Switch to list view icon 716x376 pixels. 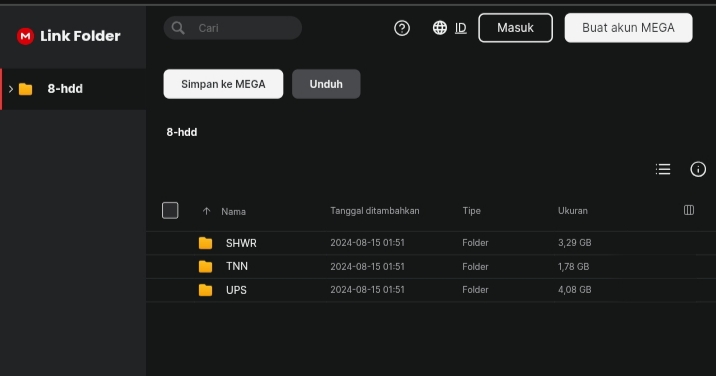click(663, 169)
